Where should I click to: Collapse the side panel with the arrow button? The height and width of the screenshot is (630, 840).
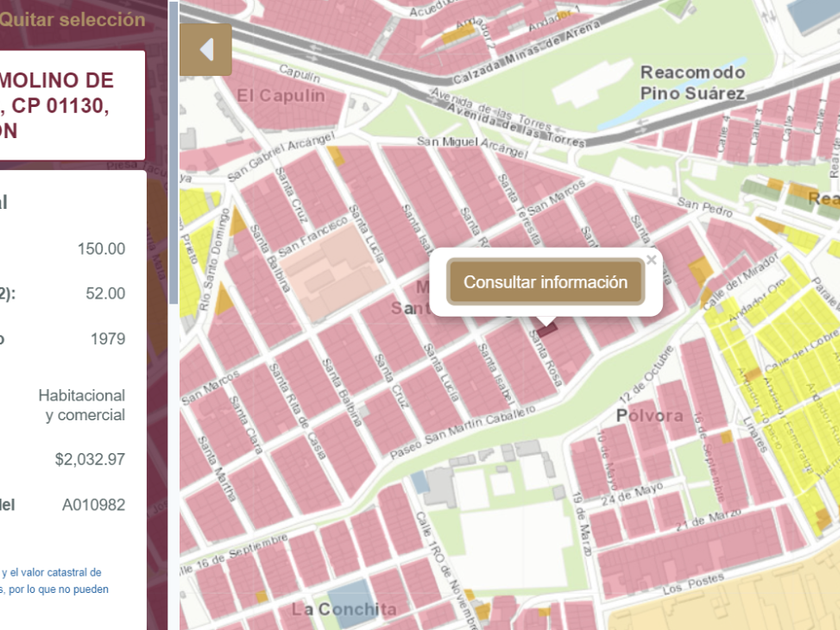click(206, 50)
